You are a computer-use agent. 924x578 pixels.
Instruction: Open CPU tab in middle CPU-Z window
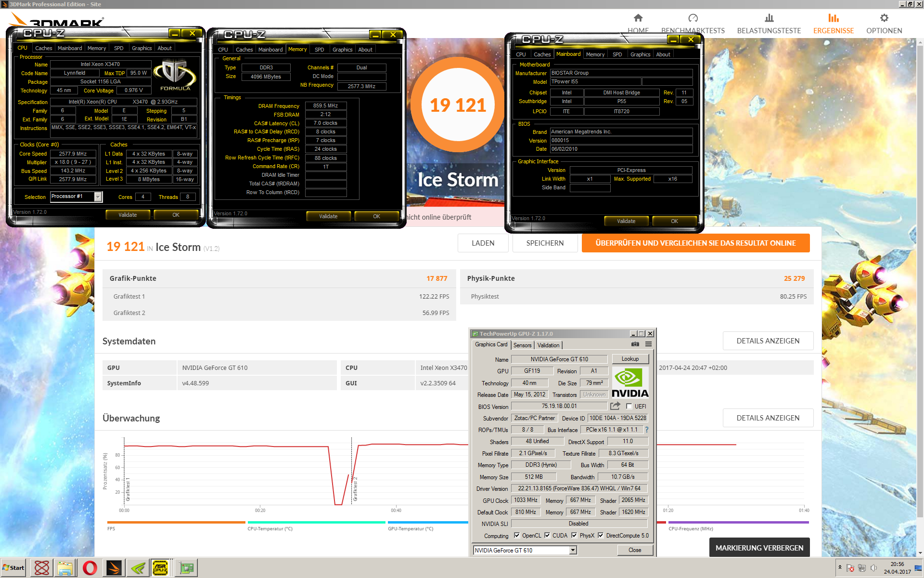[223, 50]
